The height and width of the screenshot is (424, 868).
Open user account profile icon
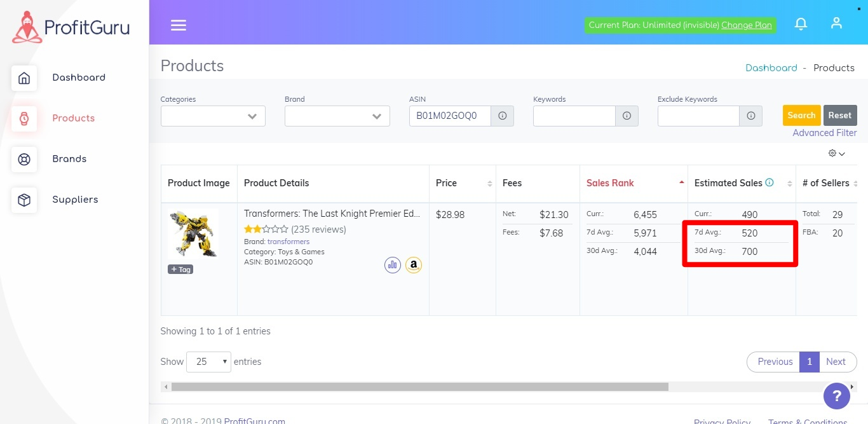coord(836,23)
